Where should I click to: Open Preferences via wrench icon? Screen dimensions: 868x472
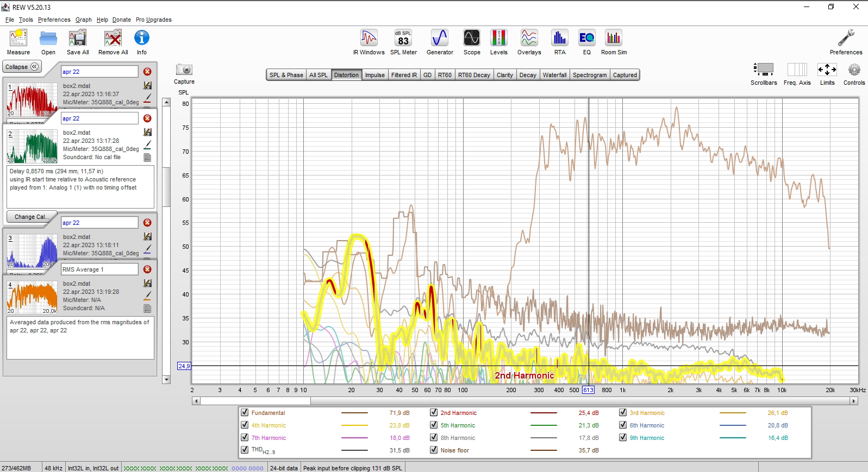[x=846, y=38]
